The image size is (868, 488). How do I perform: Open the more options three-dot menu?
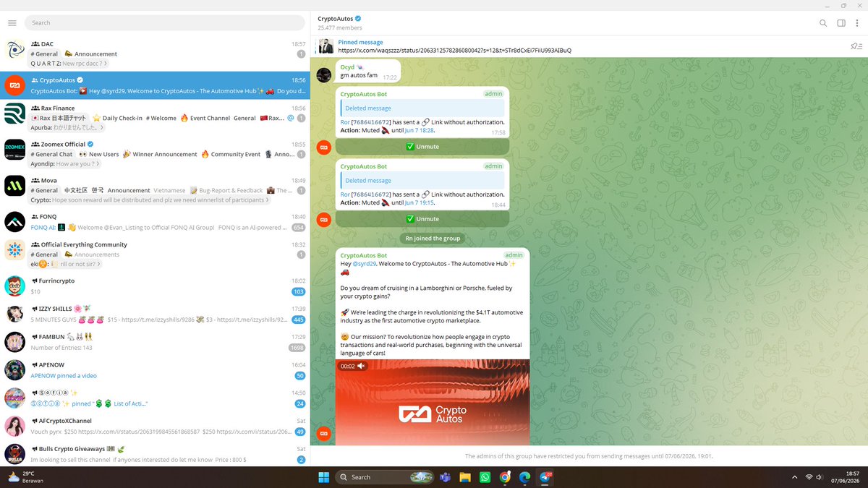tap(858, 23)
